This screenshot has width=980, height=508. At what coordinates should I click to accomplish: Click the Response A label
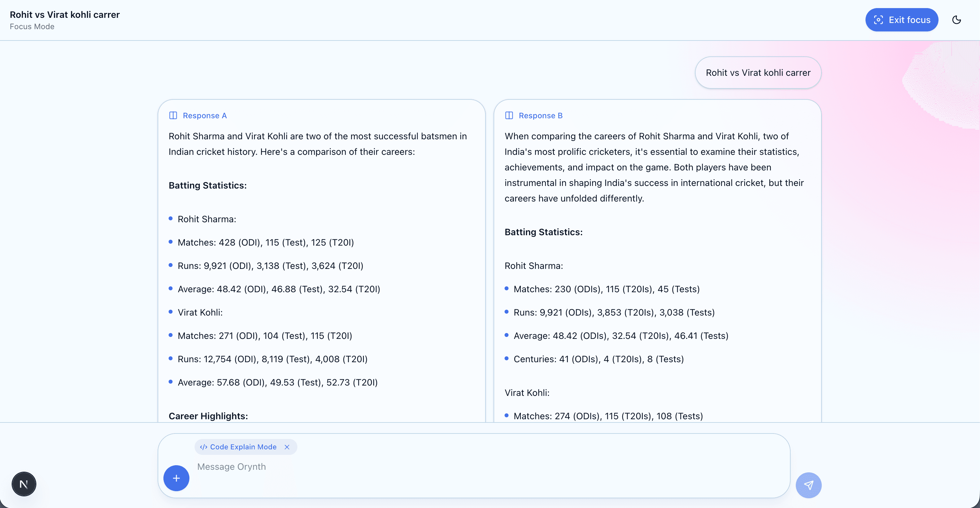(x=205, y=116)
